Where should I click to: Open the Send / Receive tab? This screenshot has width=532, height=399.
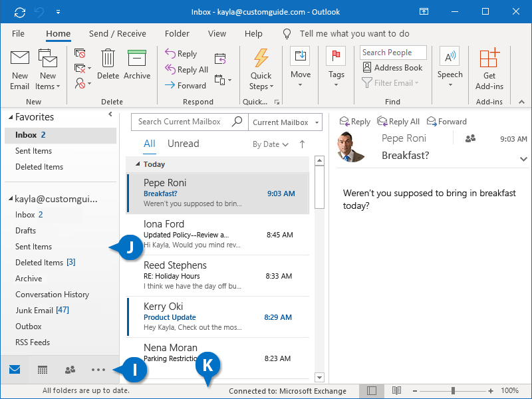[118, 33]
